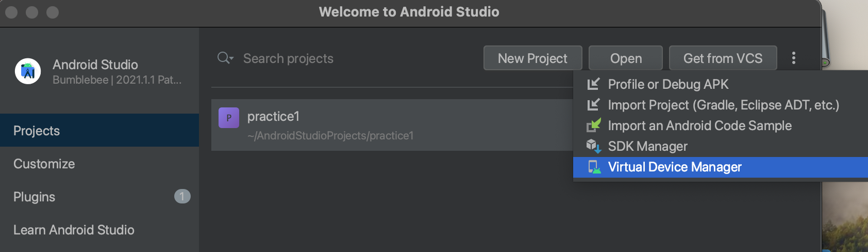Click the search magnifier icon
This screenshot has height=252, width=868.
(x=224, y=58)
